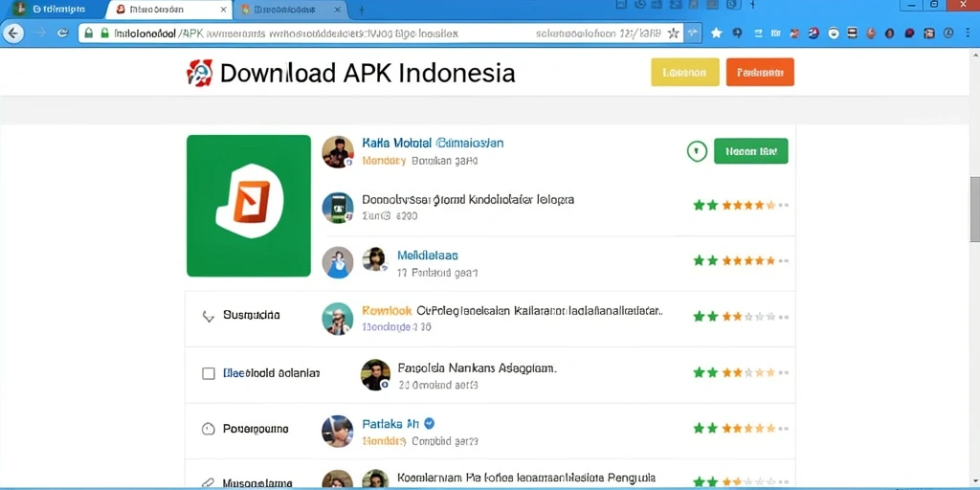Open the large green app icon thumbnail

click(x=249, y=206)
